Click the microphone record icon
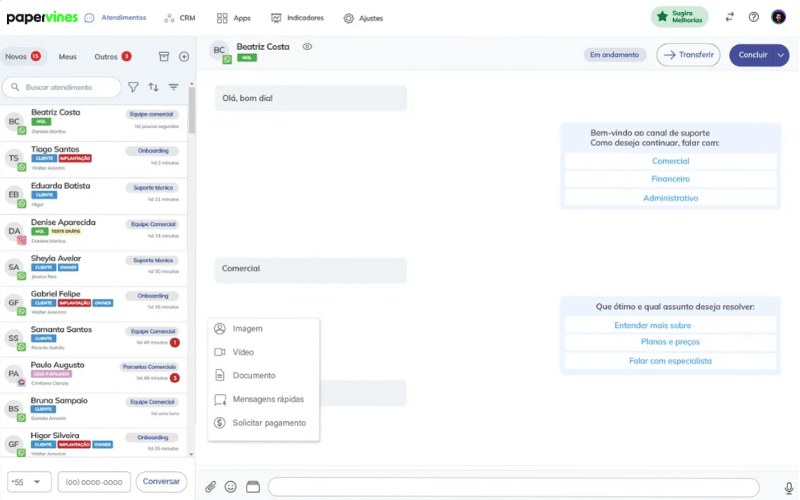The width and height of the screenshot is (800, 500). (x=789, y=488)
